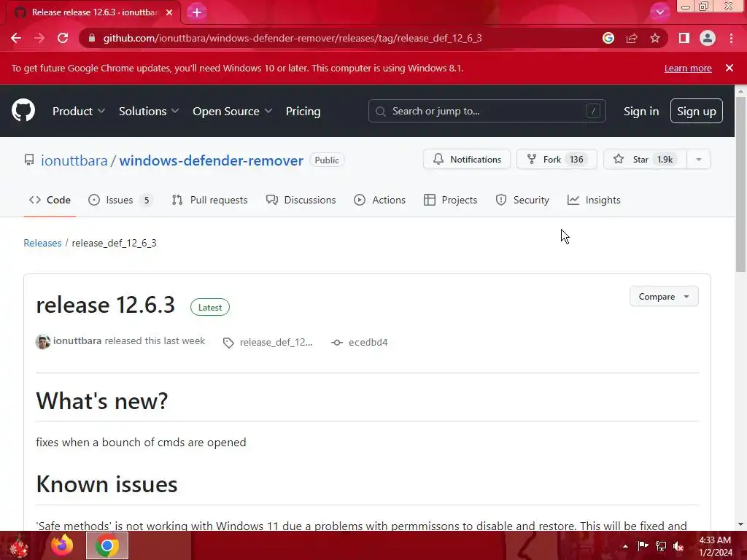
Task: Open the Start button ornament icon
Action: coord(18,545)
